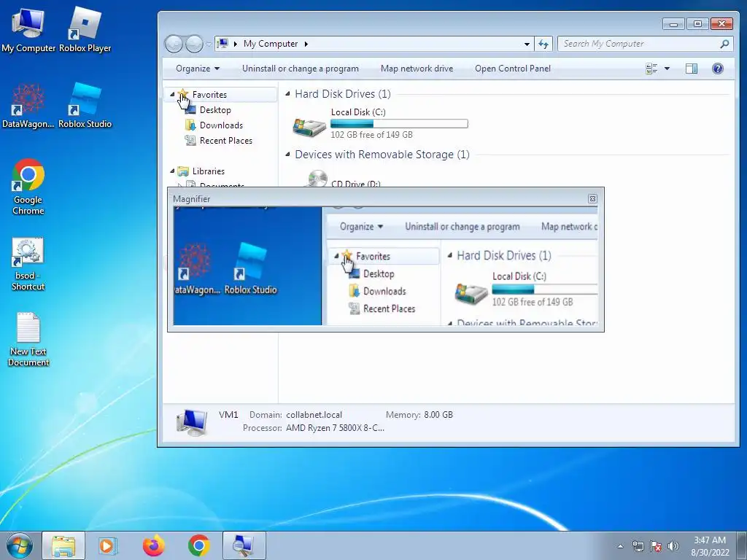This screenshot has width=747, height=560.
Task: Click the Back navigation button in Explorer
Action: point(174,44)
